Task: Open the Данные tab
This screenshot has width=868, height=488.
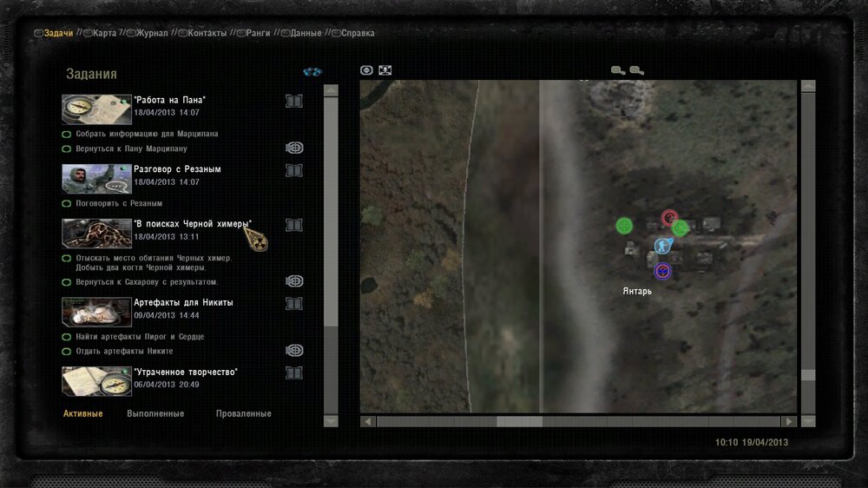Action: tap(306, 33)
